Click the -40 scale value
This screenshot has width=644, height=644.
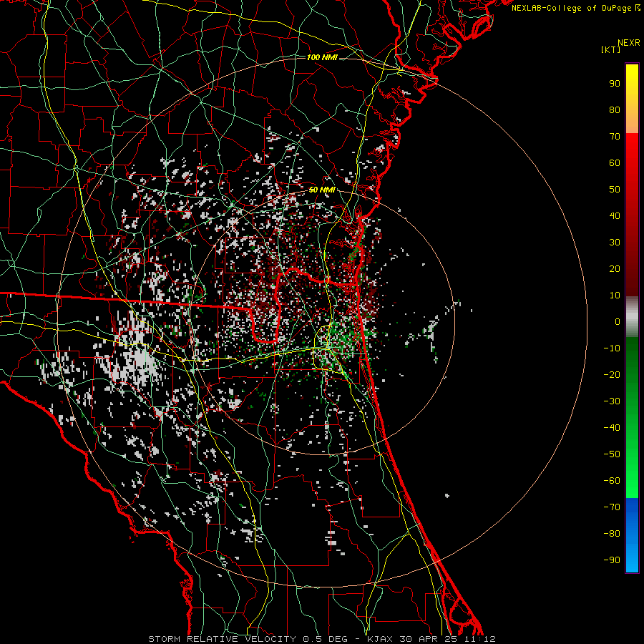tap(612, 428)
